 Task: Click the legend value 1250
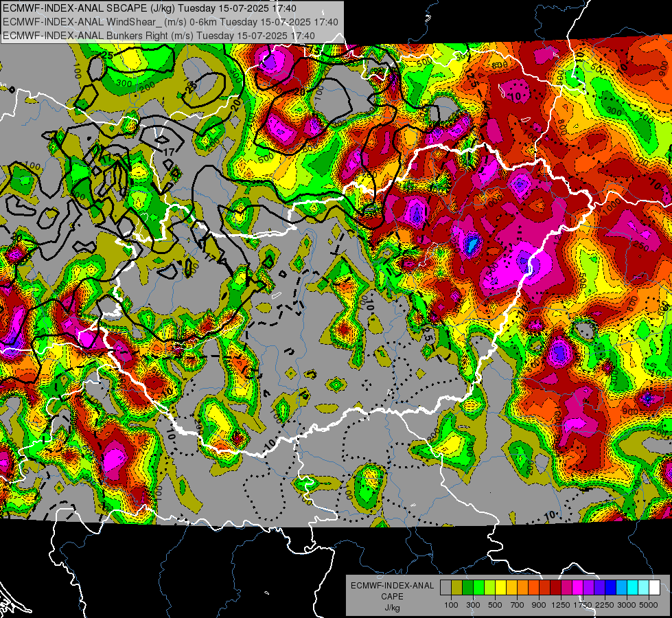click(561, 605)
